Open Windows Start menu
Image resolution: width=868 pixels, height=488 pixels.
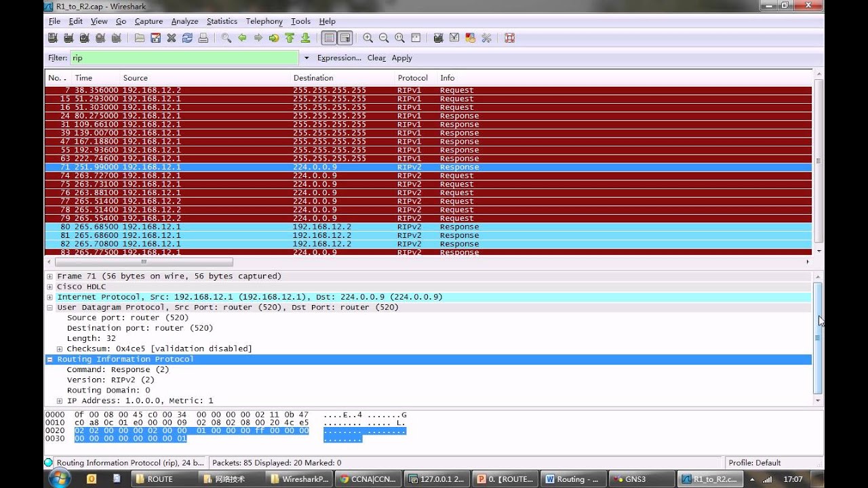tap(59, 478)
